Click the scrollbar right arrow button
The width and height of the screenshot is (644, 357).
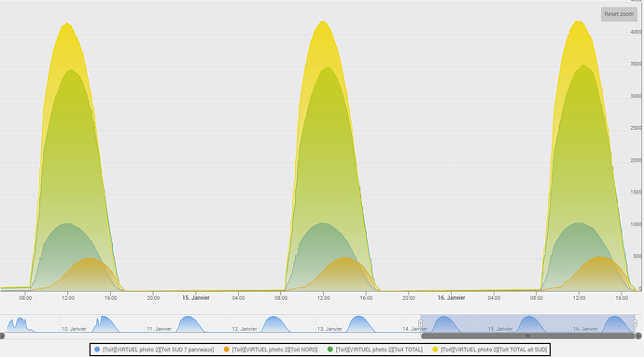[x=638, y=336]
